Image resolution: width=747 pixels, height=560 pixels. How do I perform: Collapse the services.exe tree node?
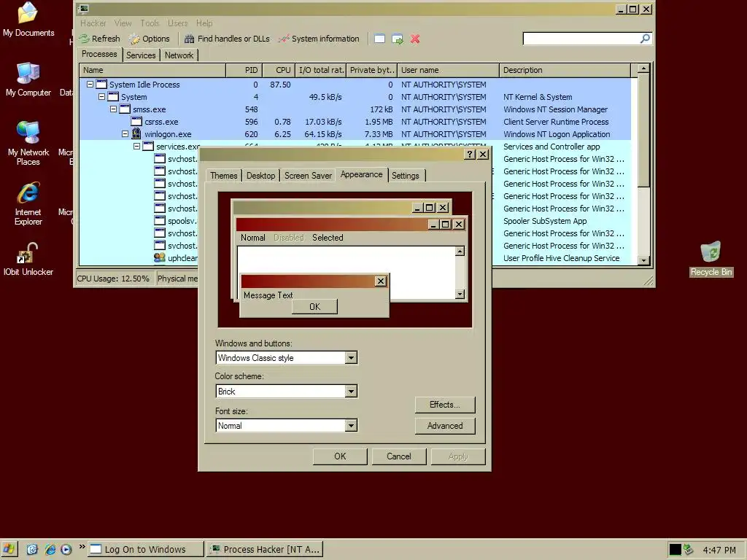136,146
